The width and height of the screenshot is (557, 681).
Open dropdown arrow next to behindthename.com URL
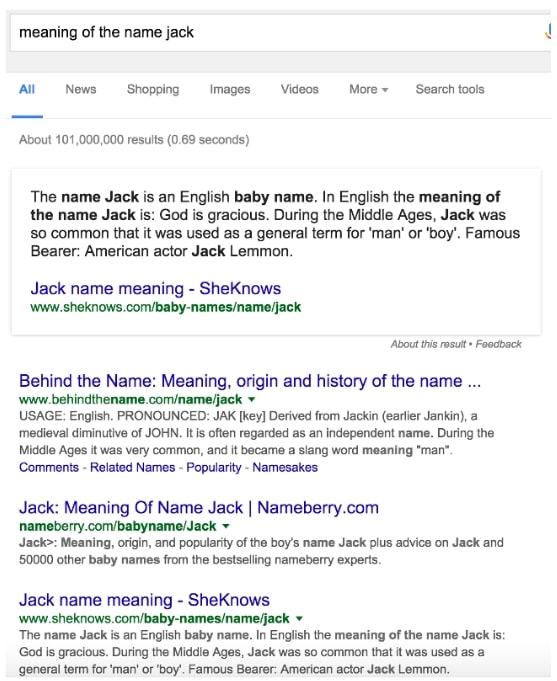[x=252, y=399]
